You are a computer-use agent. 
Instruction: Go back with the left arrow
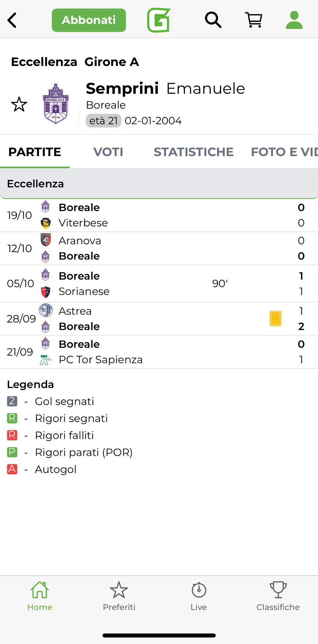(12, 20)
